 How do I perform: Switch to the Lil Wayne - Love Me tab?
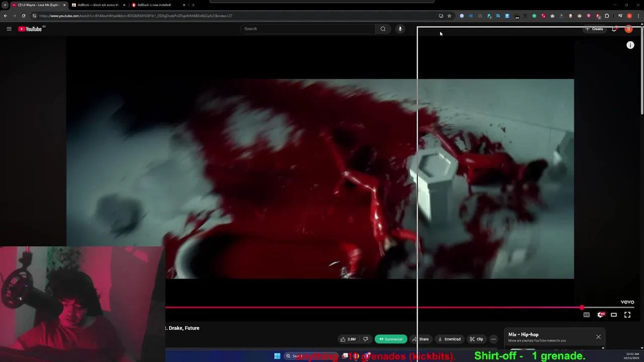[x=39, y=5]
